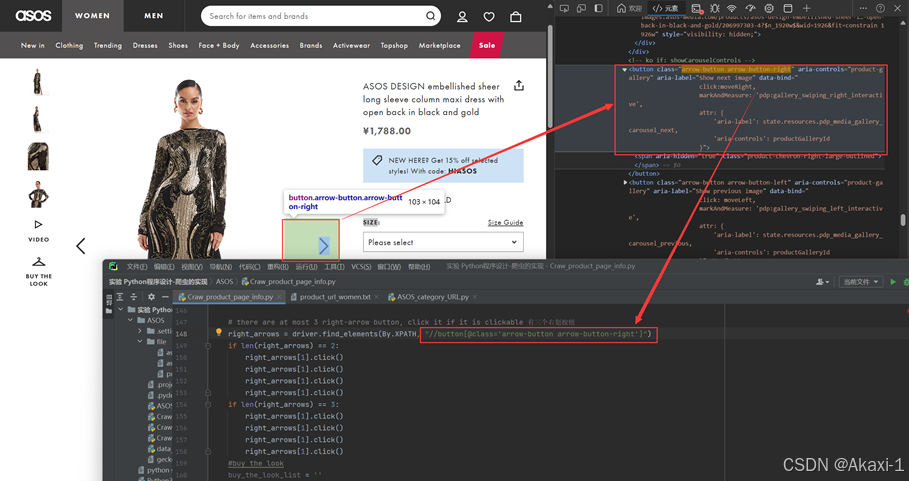Open the DevTools Console icon

point(697,8)
